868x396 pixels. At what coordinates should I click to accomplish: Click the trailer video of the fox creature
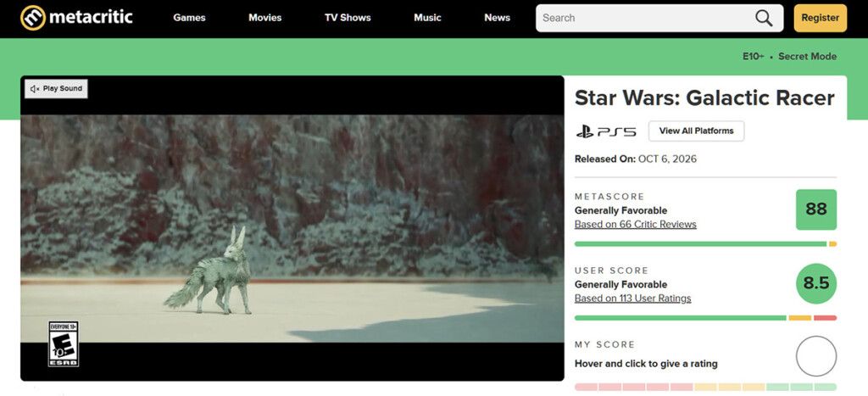tap(292, 228)
